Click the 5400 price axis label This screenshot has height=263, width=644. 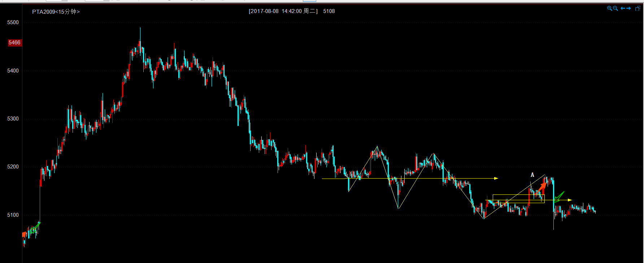pos(13,71)
